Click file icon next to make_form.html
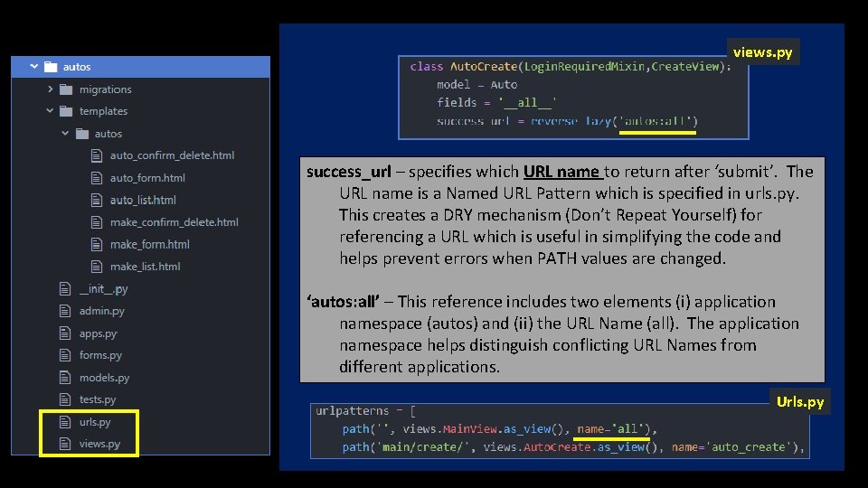 [x=97, y=244]
